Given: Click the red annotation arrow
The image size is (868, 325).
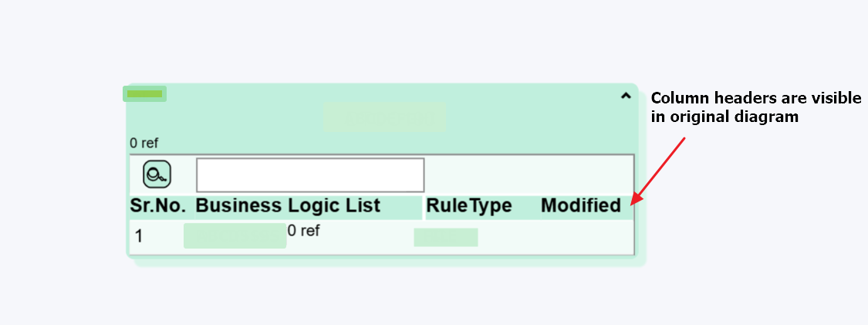Looking at the screenshot, I should [660, 170].
